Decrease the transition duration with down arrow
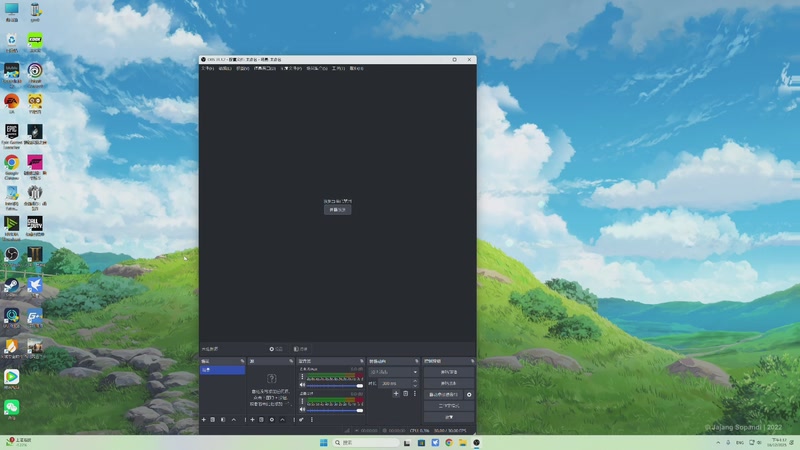Image resolution: width=800 pixels, height=450 pixels. [x=415, y=385]
